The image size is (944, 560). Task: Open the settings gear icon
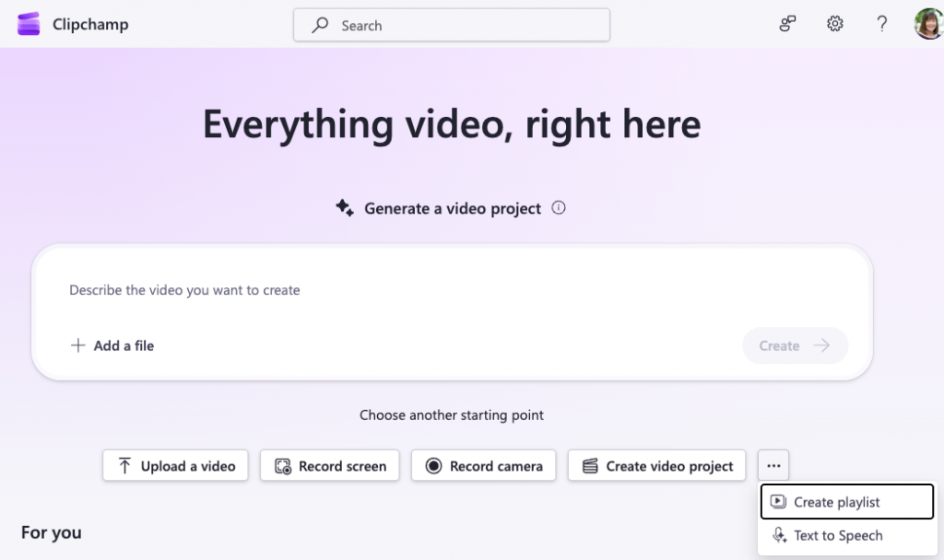[834, 24]
